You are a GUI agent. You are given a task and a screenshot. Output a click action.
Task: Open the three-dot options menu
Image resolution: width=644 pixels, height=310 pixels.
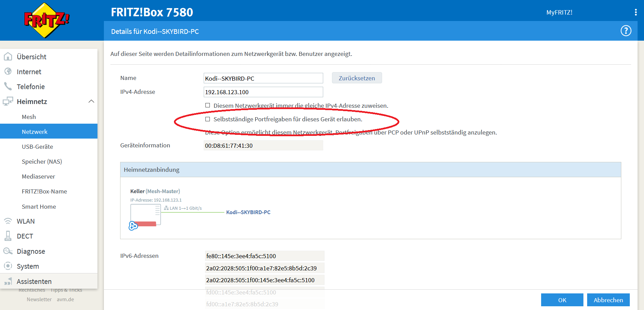point(636,12)
